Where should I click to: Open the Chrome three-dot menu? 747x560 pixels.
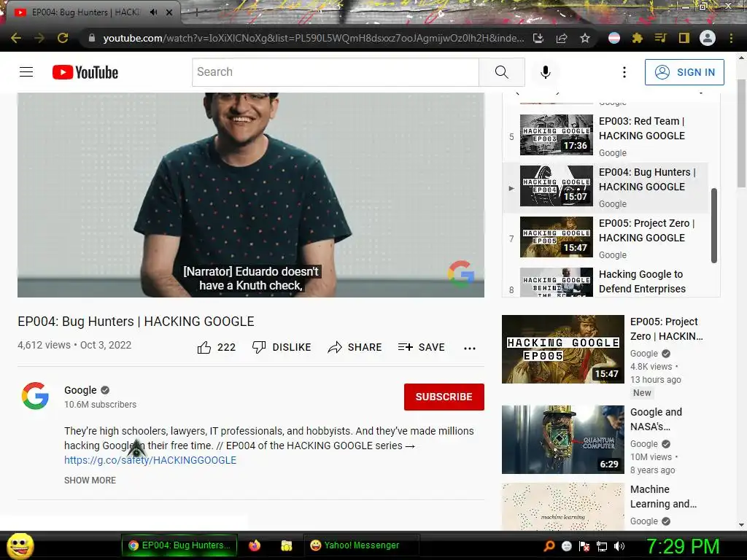731,38
